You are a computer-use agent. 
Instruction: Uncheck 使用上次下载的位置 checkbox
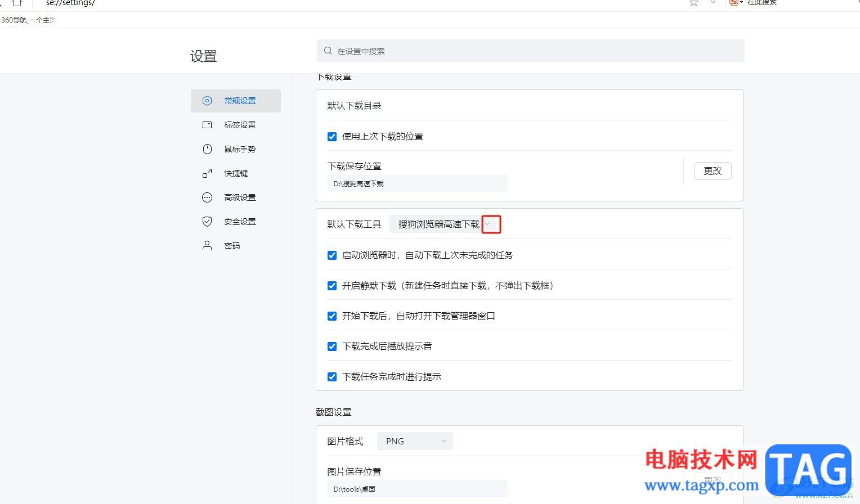point(332,137)
